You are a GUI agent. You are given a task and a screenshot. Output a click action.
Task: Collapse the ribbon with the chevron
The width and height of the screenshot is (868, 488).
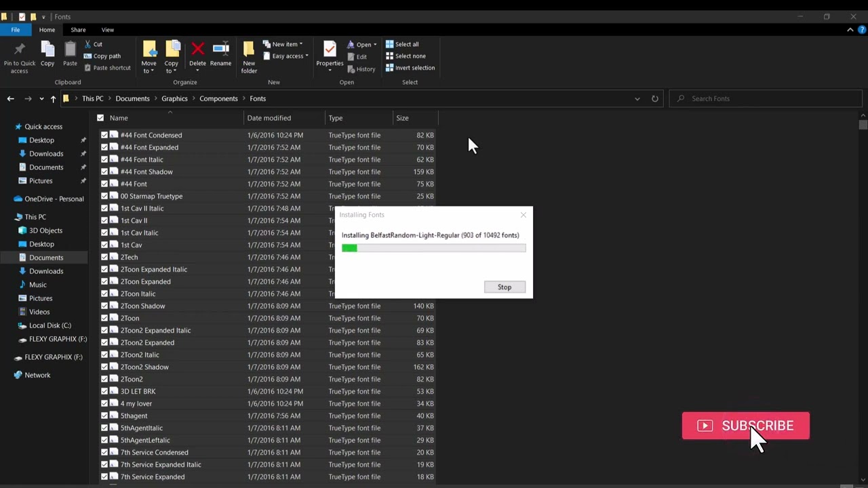coord(850,30)
